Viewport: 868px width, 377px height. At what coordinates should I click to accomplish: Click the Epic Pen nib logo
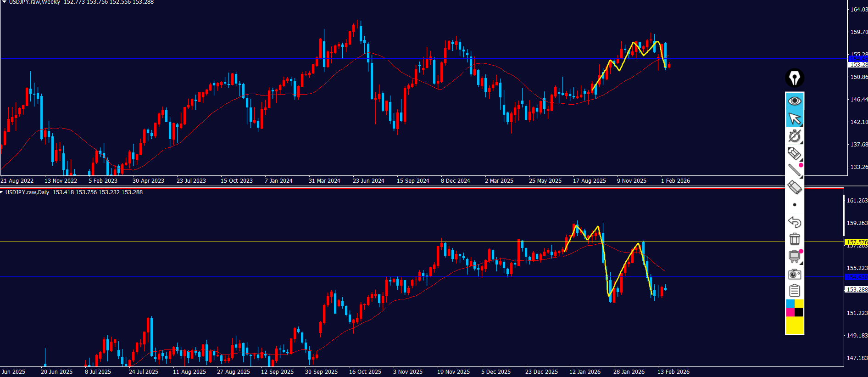coord(794,78)
